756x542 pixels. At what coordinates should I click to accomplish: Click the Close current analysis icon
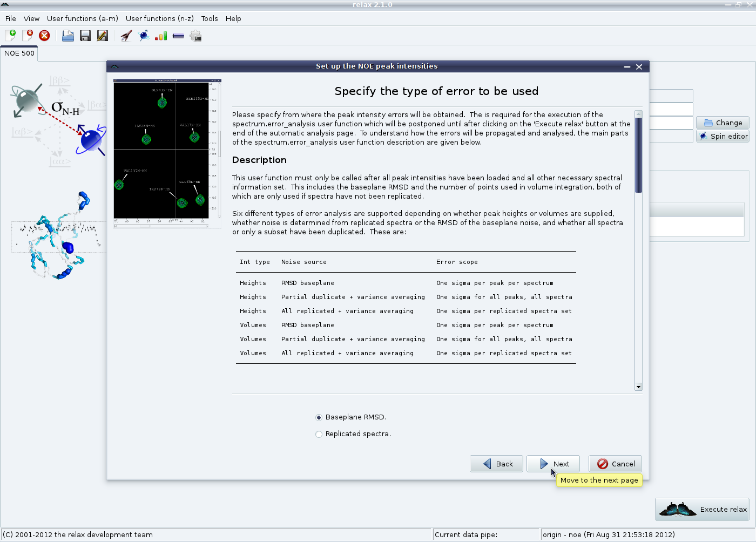tap(28, 36)
